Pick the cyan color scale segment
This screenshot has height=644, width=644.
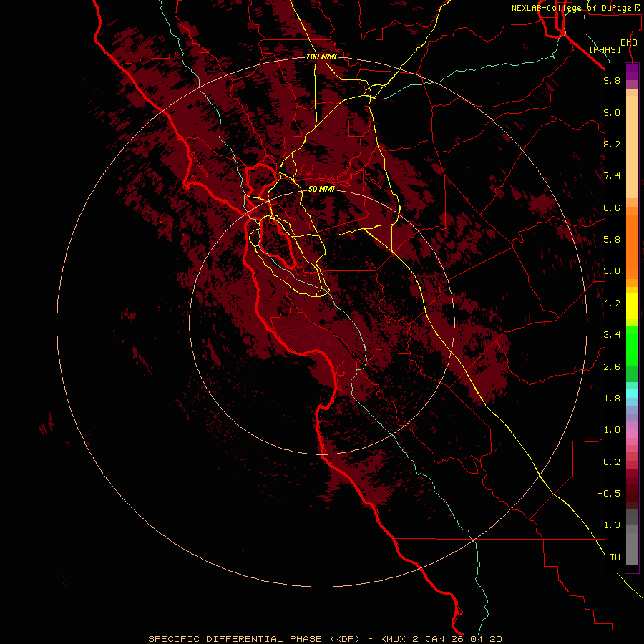[x=632, y=394]
